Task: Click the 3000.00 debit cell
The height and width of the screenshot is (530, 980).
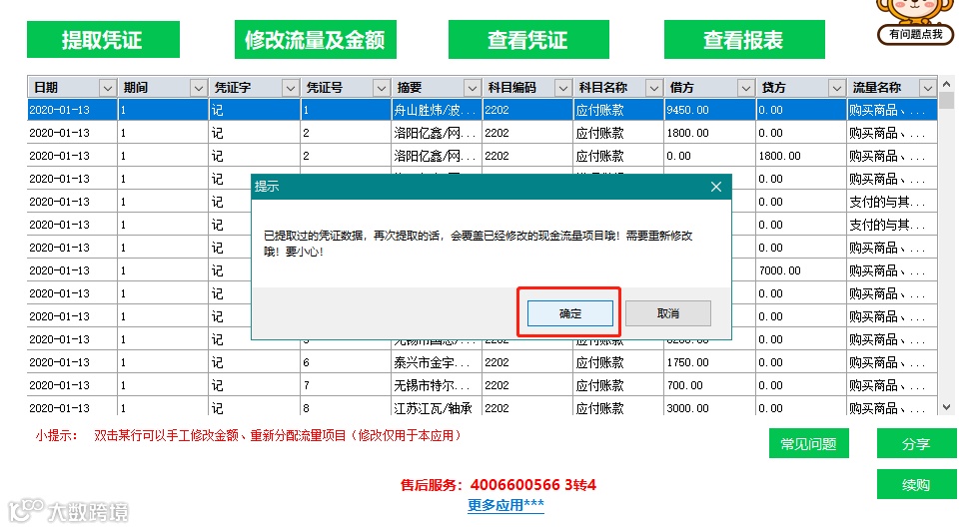Action: [x=709, y=407]
